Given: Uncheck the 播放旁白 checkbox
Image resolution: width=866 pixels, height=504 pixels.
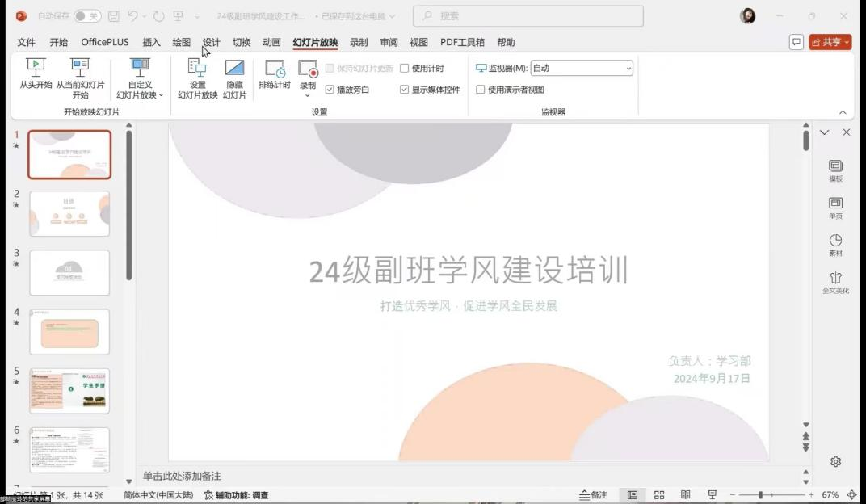Looking at the screenshot, I should (330, 90).
